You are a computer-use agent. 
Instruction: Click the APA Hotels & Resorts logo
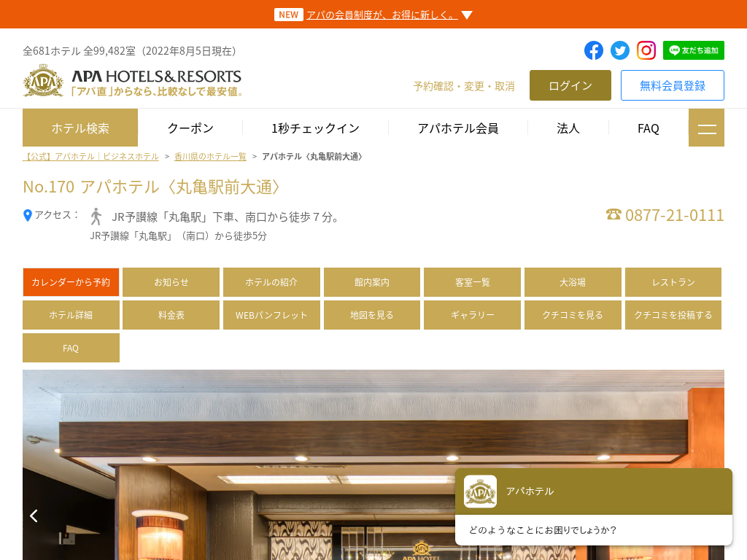[x=133, y=81]
